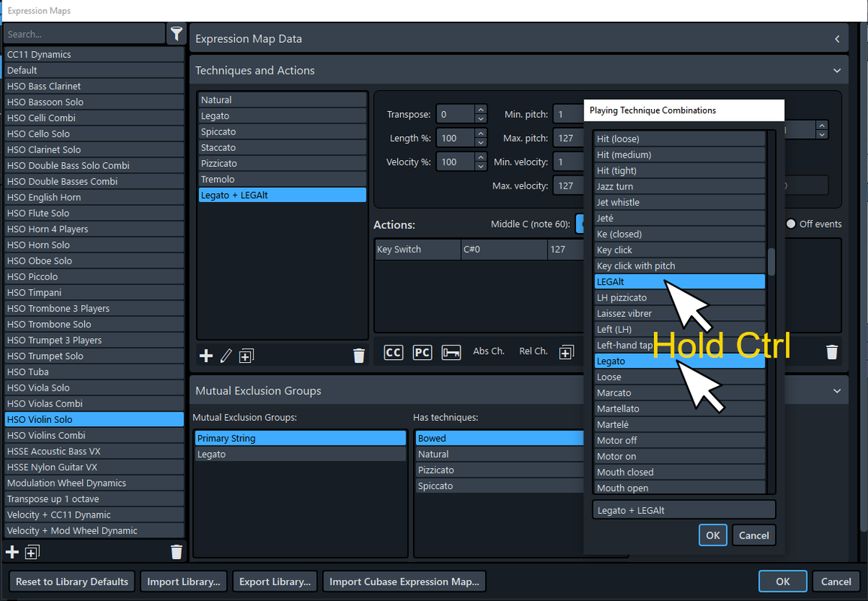Image resolution: width=868 pixels, height=601 pixels.
Task: Select HSO Flute Solo expression map
Action: pos(94,213)
